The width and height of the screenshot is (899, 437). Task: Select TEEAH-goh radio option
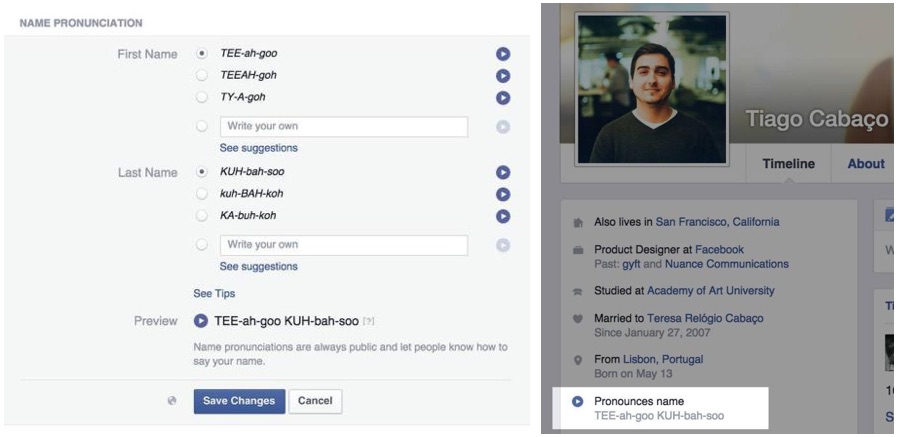click(201, 75)
